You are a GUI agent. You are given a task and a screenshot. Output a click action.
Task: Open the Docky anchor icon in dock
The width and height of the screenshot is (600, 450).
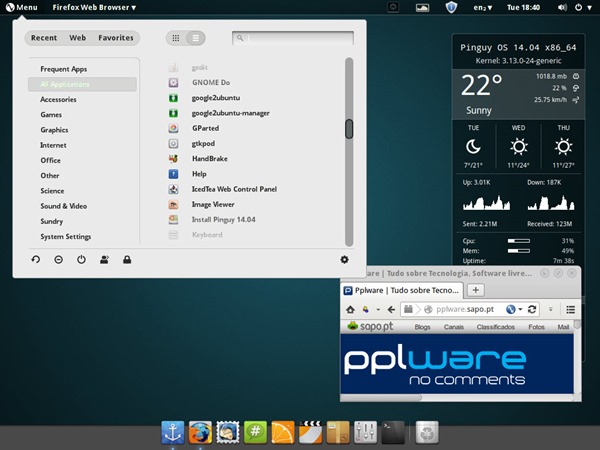coord(173,432)
